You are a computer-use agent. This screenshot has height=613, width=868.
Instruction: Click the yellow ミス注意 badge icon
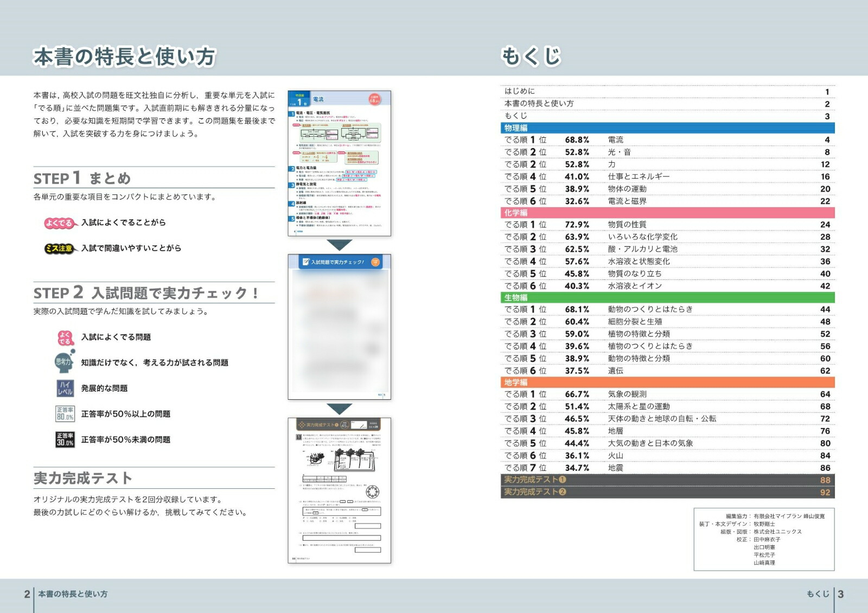click(59, 248)
